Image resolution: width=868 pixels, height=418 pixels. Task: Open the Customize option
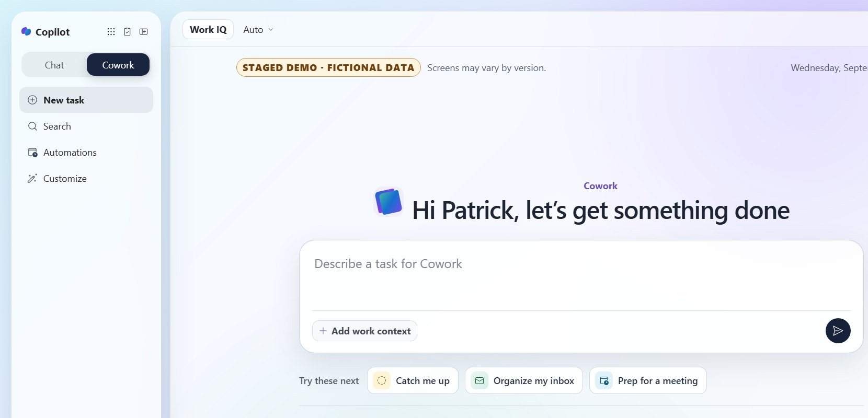pos(86,178)
